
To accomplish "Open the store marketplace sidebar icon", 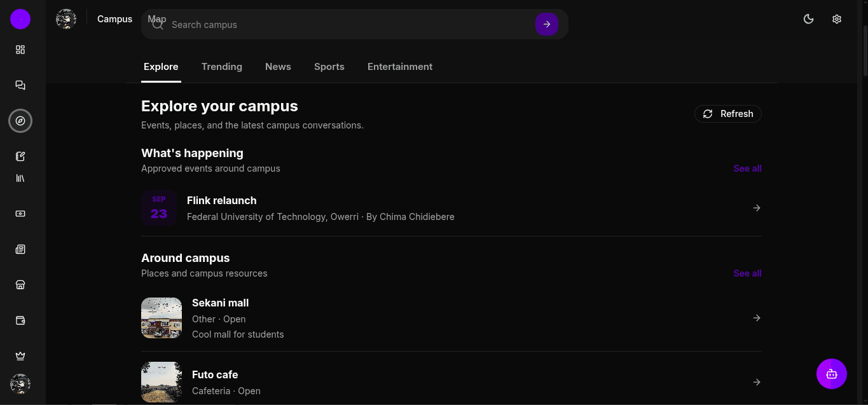I will click(x=20, y=285).
